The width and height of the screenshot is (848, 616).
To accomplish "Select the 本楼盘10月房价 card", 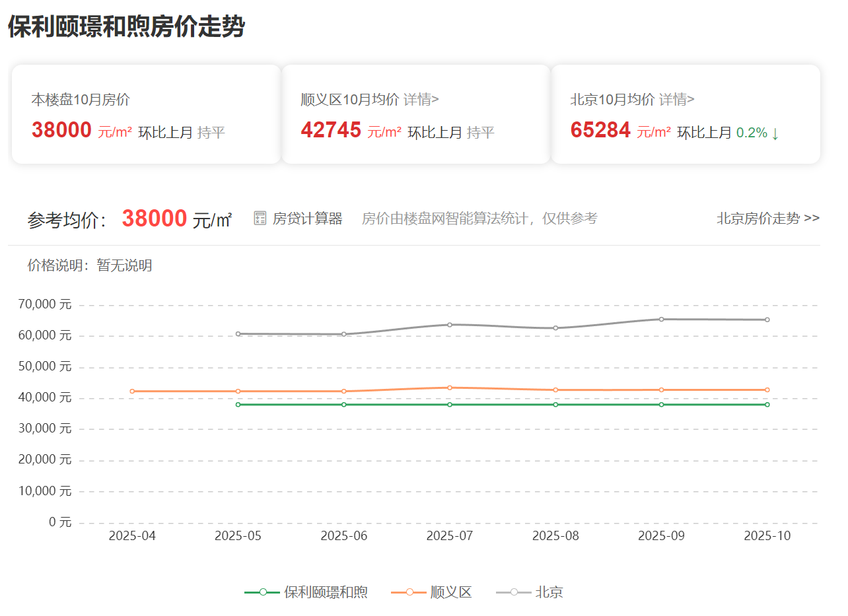I will [145, 114].
